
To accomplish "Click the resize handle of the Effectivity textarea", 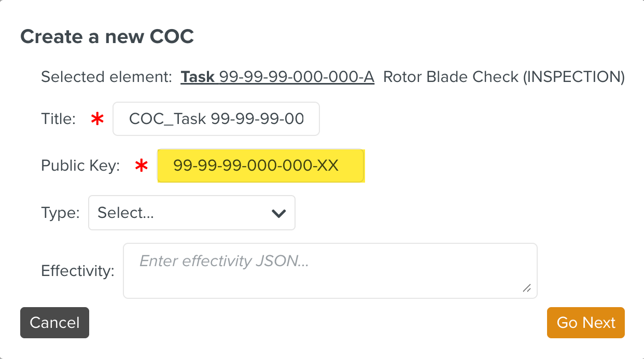I will 528,289.
